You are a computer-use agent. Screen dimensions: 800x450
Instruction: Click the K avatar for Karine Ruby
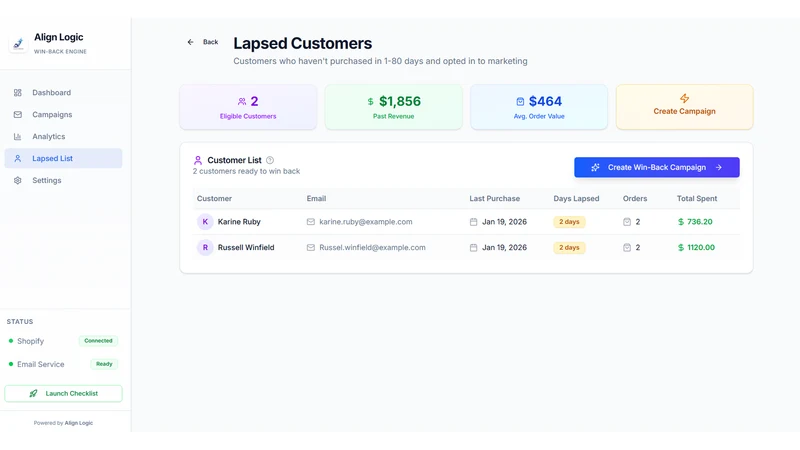[x=205, y=222]
